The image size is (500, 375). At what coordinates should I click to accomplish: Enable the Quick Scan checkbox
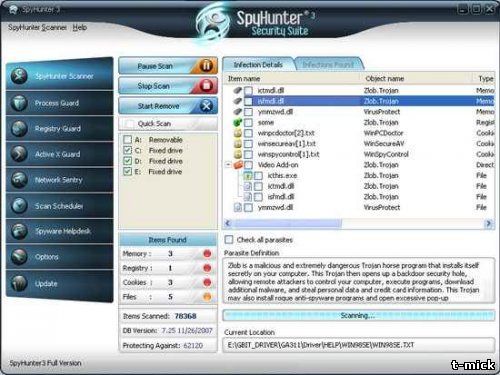coord(129,124)
